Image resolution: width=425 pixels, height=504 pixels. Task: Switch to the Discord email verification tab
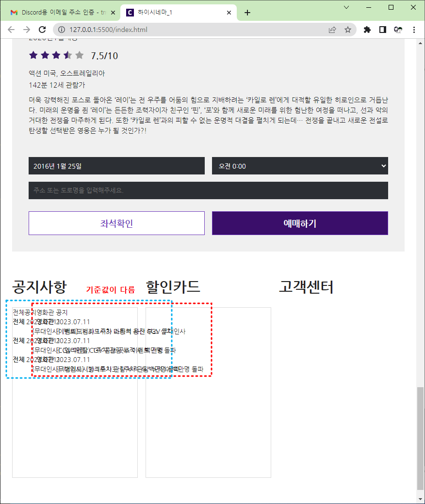(63, 13)
